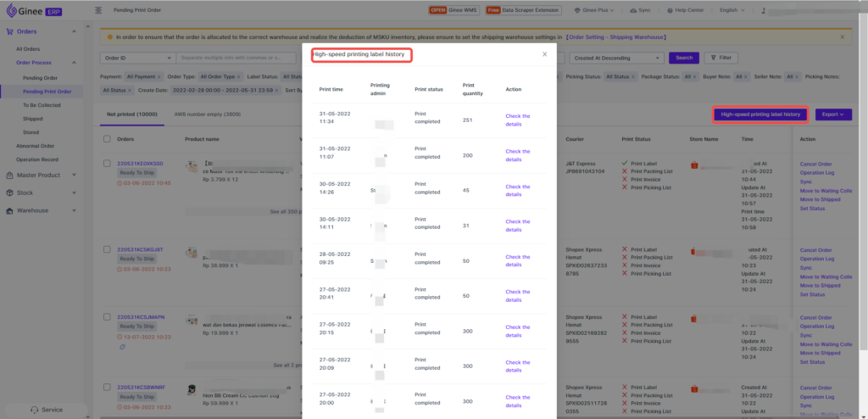Remove the Package Status All chip
The width and height of the screenshot is (868, 419).
(x=696, y=76)
